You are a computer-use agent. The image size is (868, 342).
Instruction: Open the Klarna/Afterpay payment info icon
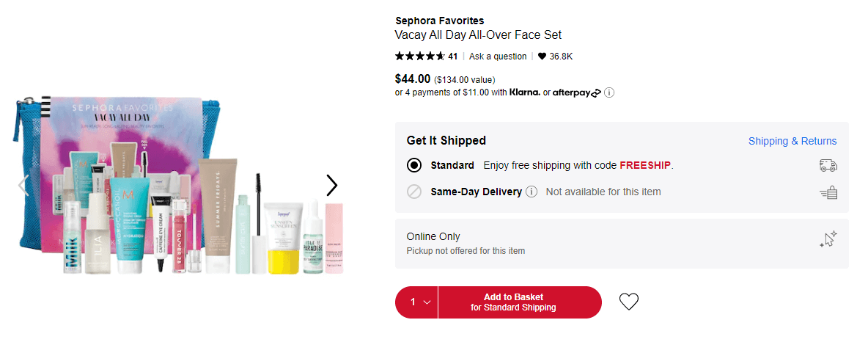pyautogui.click(x=609, y=92)
